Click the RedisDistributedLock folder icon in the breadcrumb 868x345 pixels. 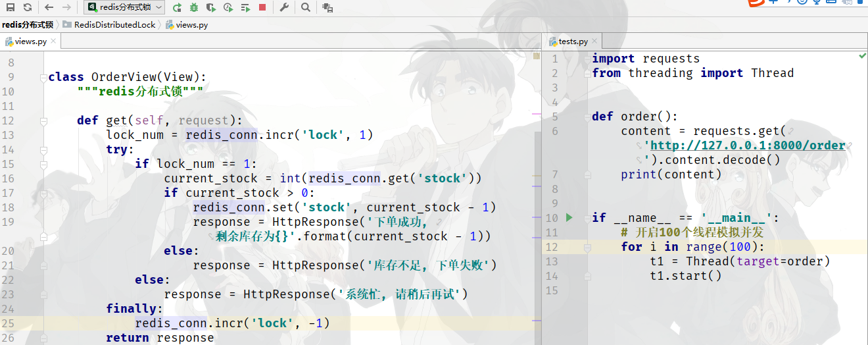(67, 24)
